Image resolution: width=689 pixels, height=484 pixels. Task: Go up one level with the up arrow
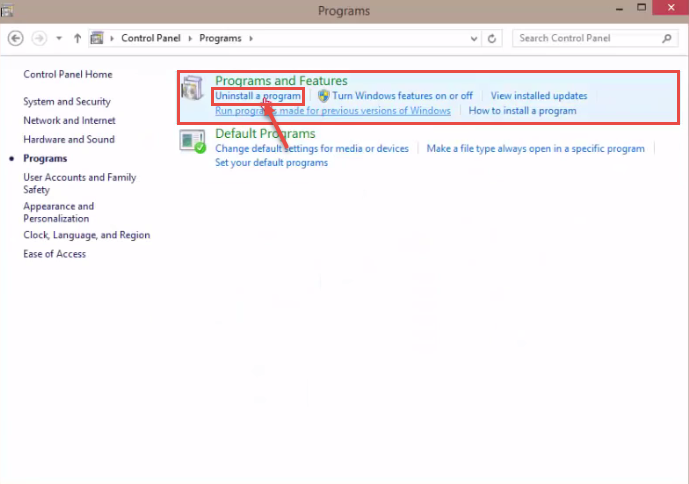[x=77, y=38]
